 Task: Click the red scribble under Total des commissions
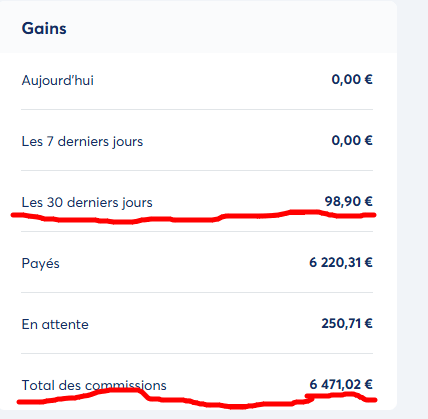point(197,398)
